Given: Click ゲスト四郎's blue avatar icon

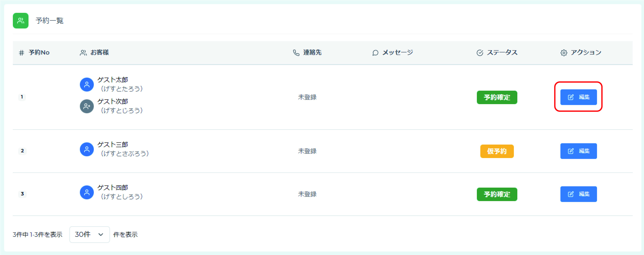Looking at the screenshot, I should (x=87, y=192).
